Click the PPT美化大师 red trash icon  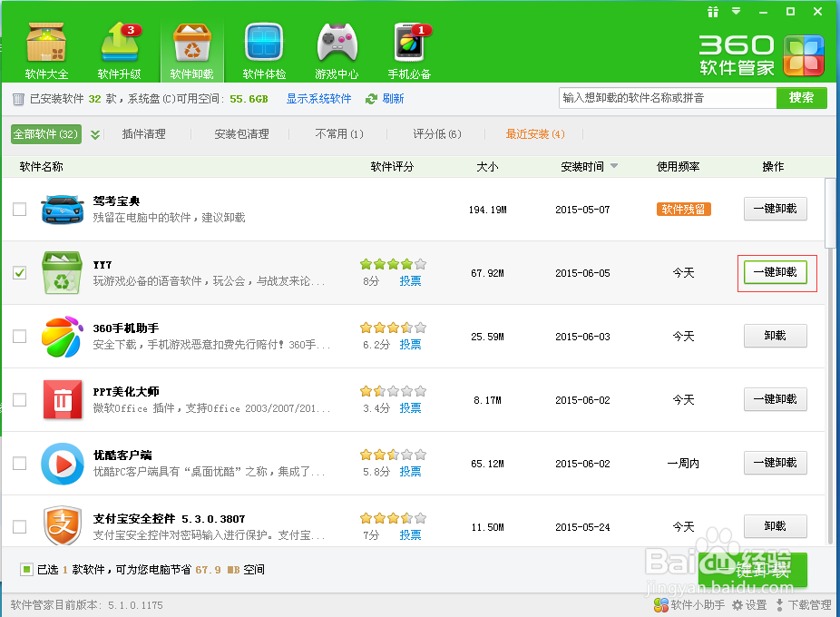point(63,400)
